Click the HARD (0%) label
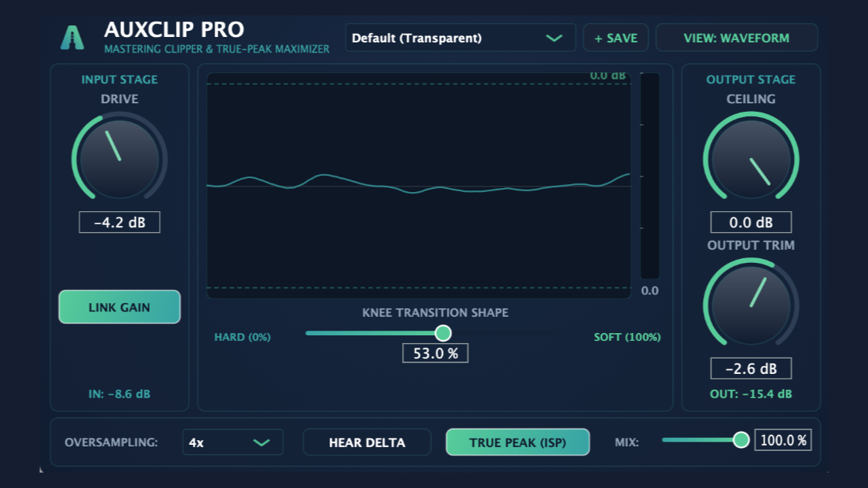The width and height of the screenshot is (868, 488). (x=242, y=337)
